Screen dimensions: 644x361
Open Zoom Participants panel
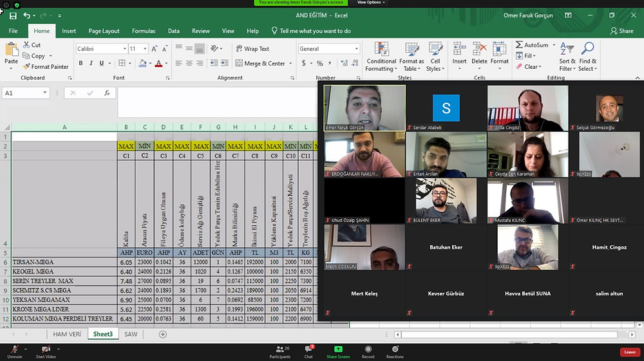(280, 351)
